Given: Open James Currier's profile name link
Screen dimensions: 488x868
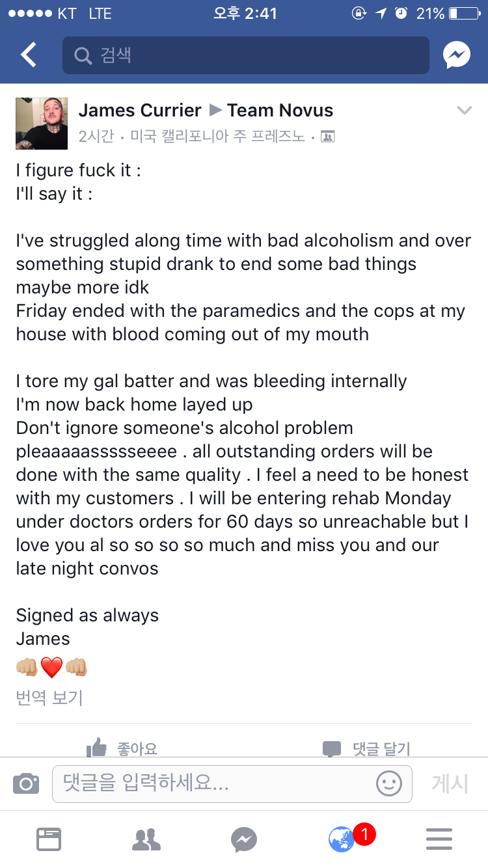Looking at the screenshot, I should coord(140,111).
